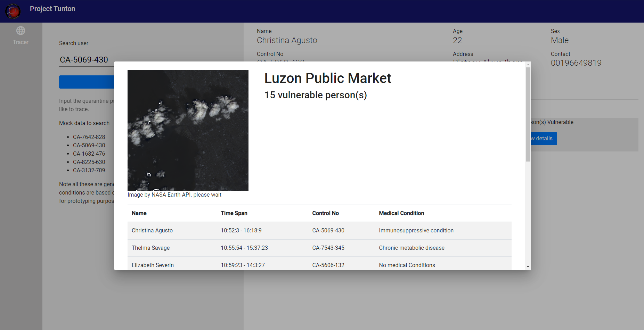Click contact number 00196649819
644x330 pixels.
pyautogui.click(x=576, y=63)
